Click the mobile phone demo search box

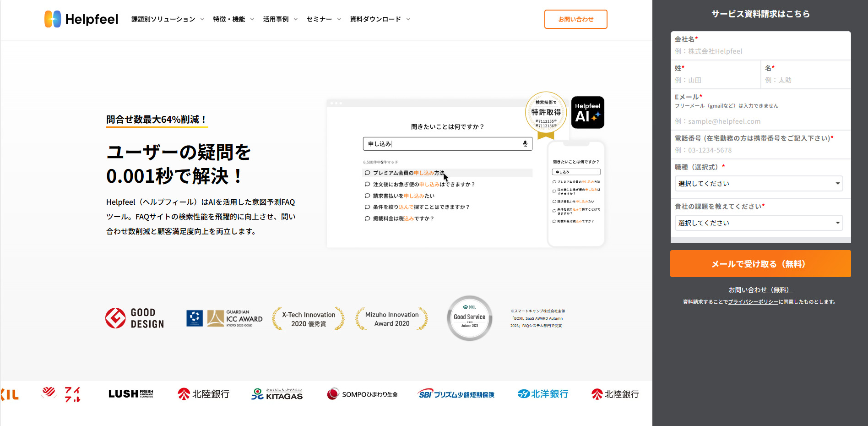[x=576, y=172]
